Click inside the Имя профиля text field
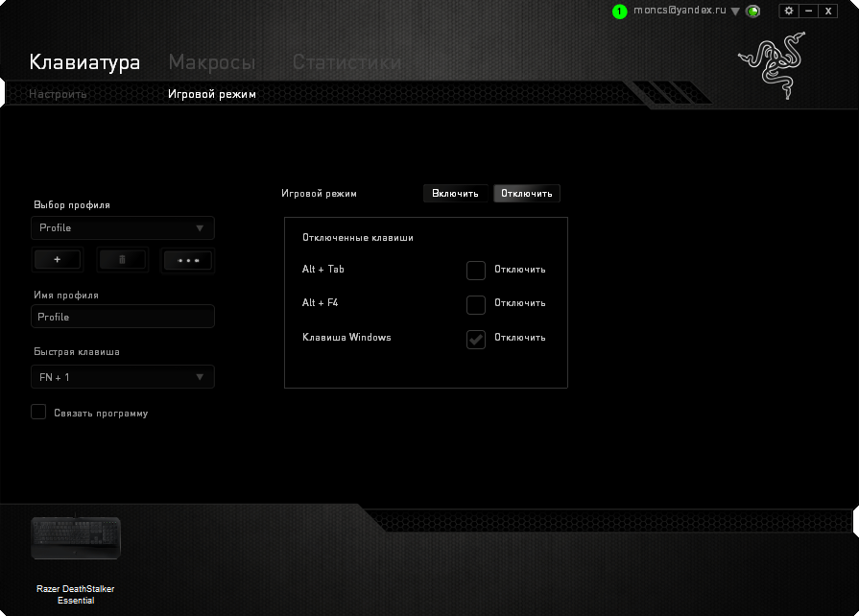The image size is (859, 616). point(122,316)
